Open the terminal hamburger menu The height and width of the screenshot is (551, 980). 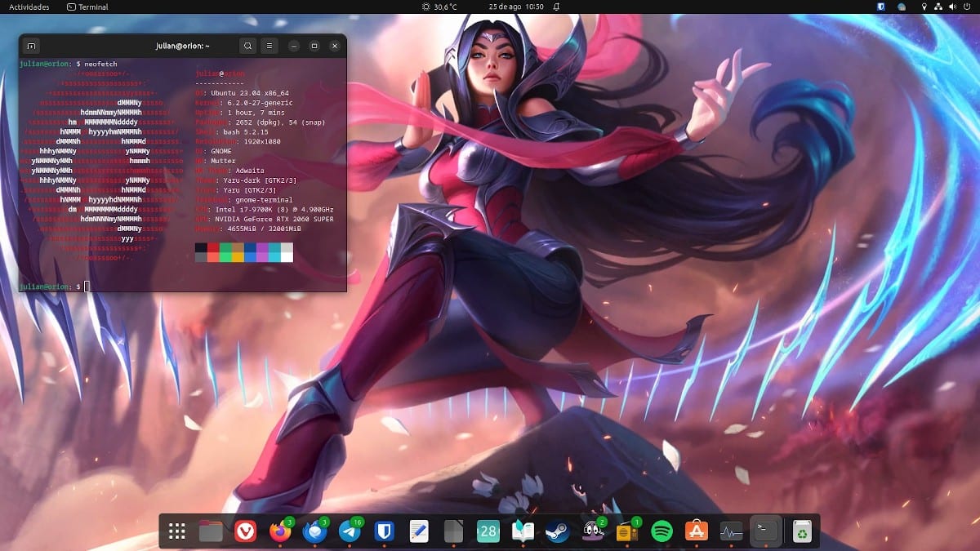coord(269,46)
